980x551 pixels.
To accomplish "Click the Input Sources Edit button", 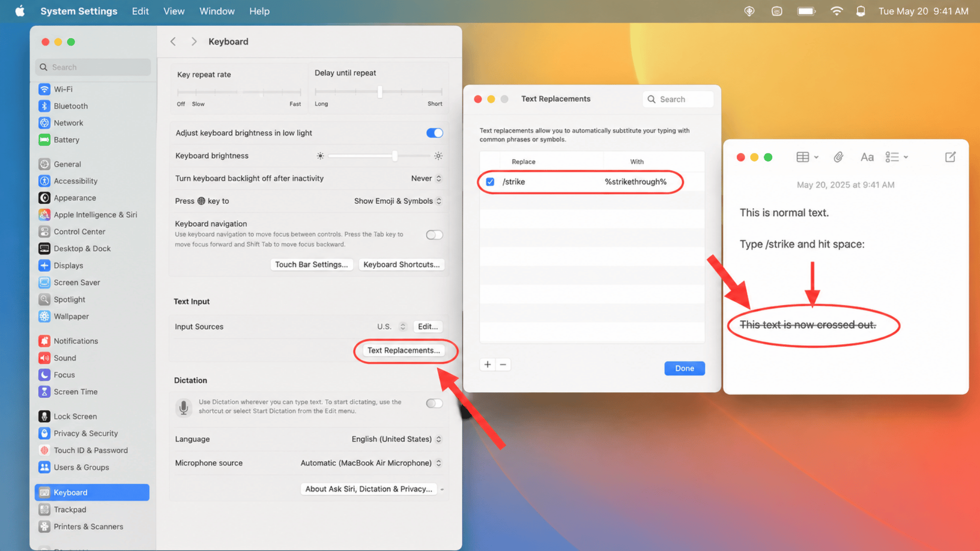I will 428,327.
